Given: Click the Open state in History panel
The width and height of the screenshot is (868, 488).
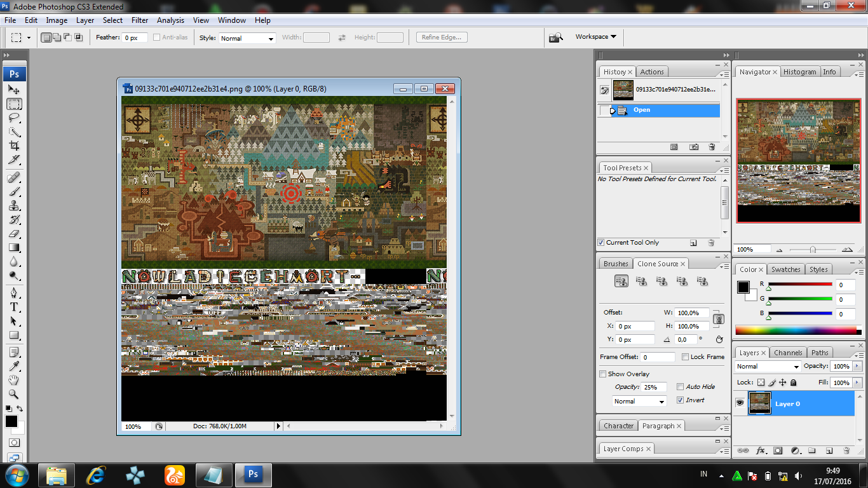Looking at the screenshot, I should (642, 109).
